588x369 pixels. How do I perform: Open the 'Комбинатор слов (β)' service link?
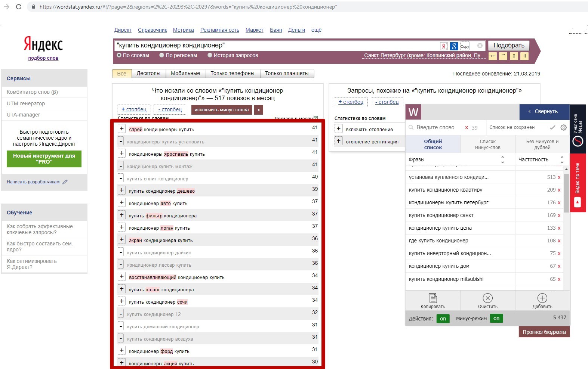point(32,92)
